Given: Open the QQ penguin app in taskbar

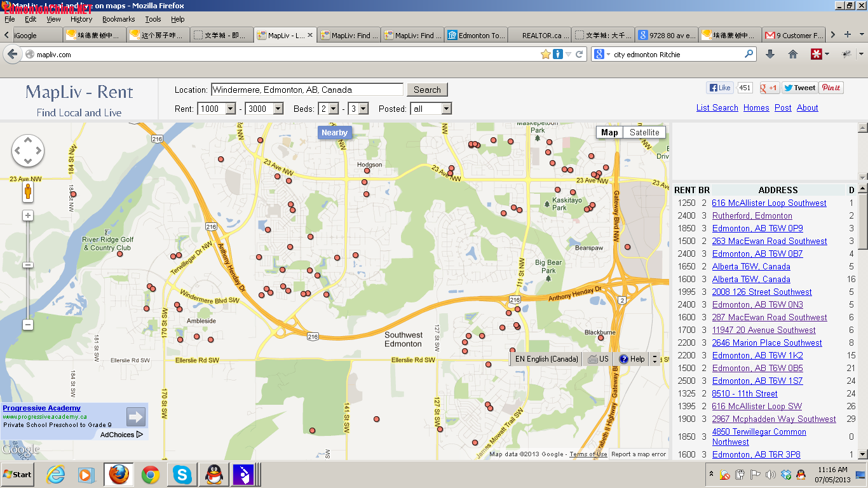Looking at the screenshot, I should pyautogui.click(x=214, y=475).
